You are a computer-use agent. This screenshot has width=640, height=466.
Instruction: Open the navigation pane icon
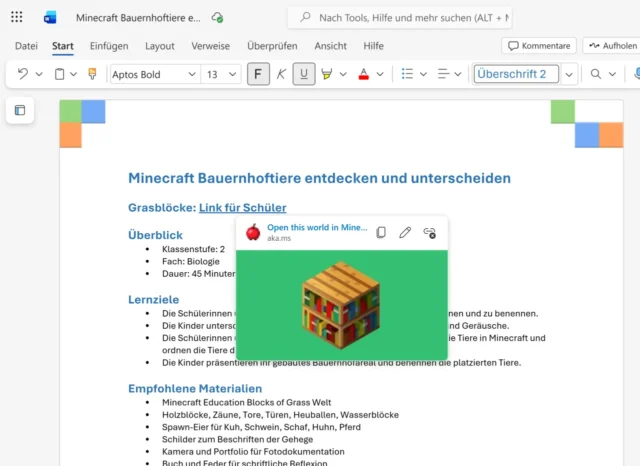coord(20,110)
